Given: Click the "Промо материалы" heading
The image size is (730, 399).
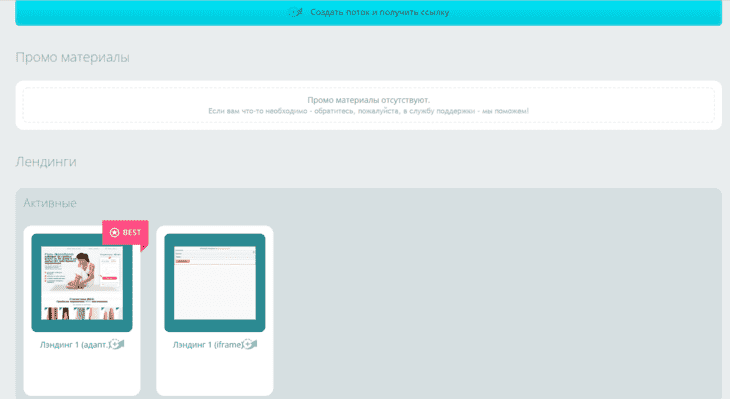Looking at the screenshot, I should 73,57.
